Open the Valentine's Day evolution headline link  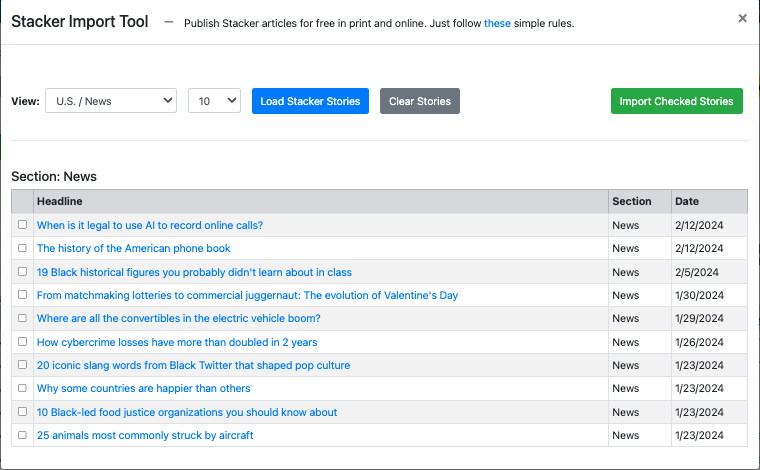pyautogui.click(x=247, y=295)
